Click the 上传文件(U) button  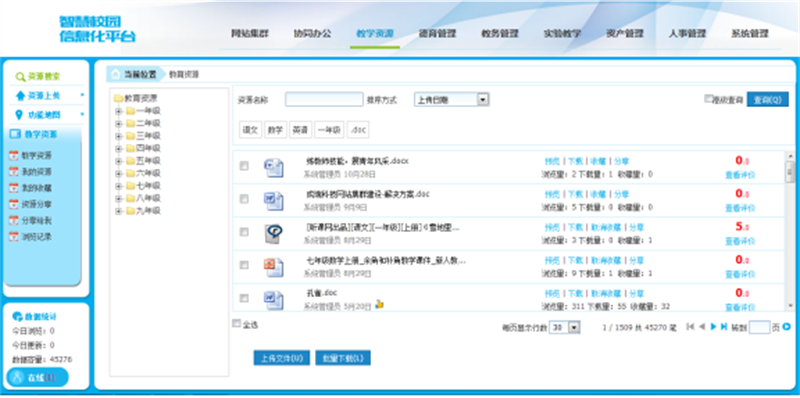[x=282, y=358]
